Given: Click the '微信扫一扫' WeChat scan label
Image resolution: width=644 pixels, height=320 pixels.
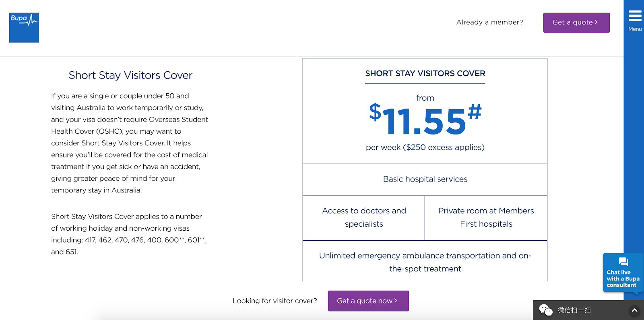Looking at the screenshot, I should 574,310.
